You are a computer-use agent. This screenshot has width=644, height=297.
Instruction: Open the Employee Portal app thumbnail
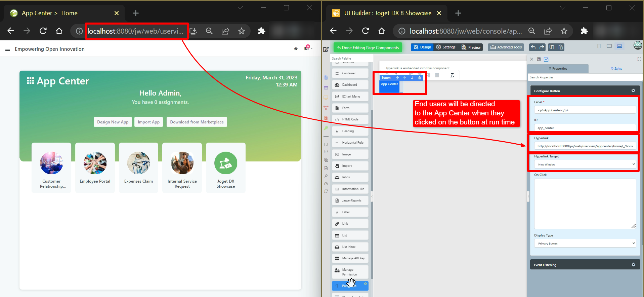[x=95, y=168]
